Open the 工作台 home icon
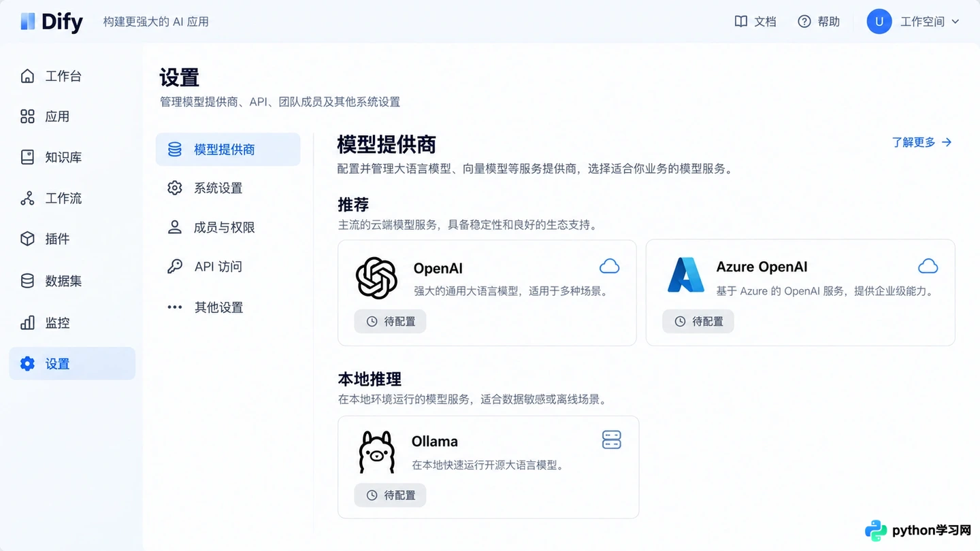Viewport: 980px width, 551px height. tap(27, 76)
